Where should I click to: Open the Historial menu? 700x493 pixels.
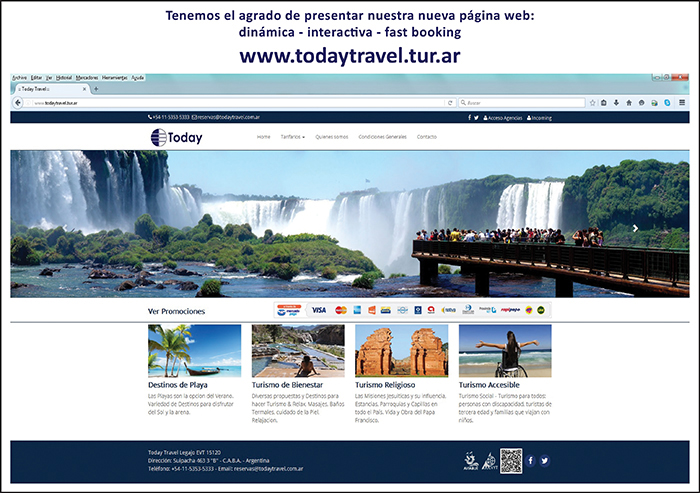[x=64, y=78]
